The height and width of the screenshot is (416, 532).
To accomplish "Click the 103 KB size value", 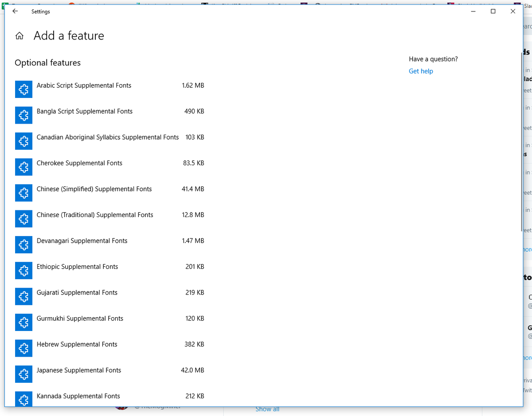I will (x=195, y=137).
